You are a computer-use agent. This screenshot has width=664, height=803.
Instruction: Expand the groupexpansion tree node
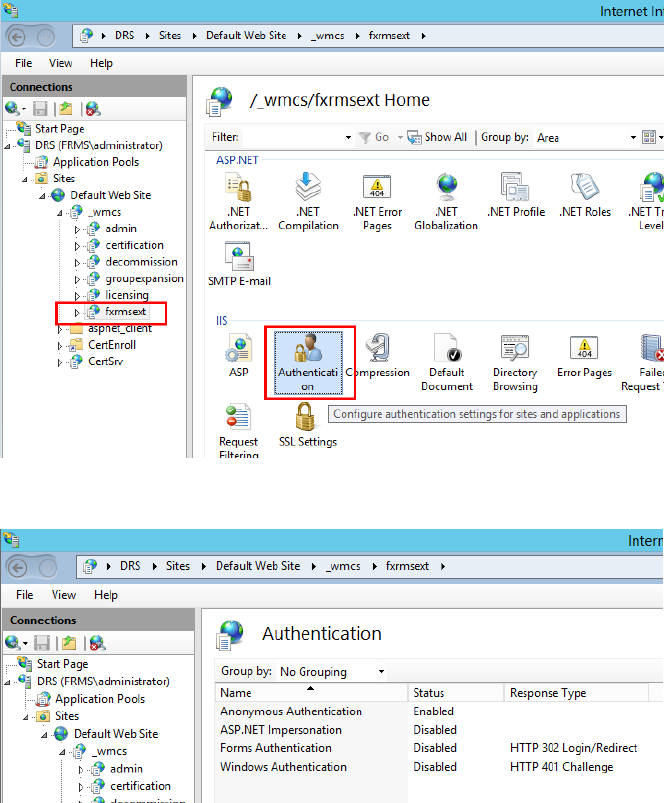77,280
